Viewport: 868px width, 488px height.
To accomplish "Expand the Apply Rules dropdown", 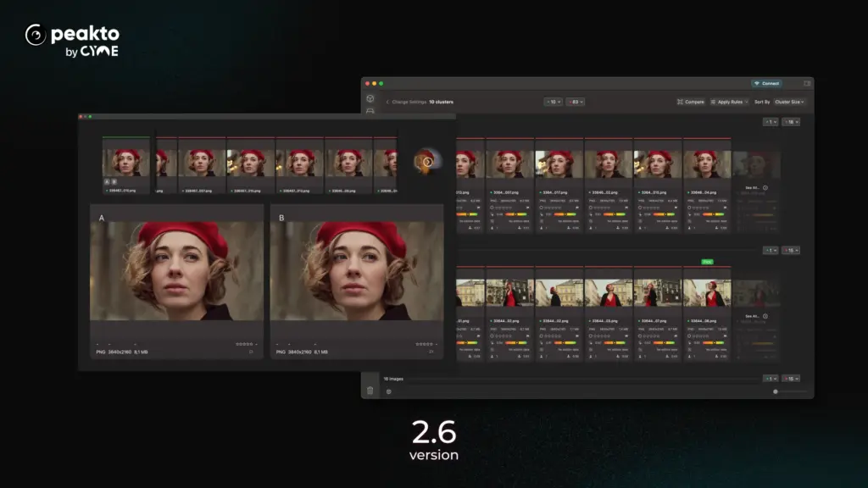I will tap(726, 102).
